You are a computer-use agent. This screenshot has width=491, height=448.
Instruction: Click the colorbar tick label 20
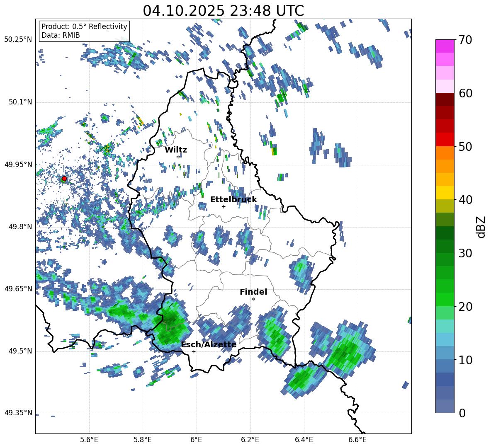point(465,307)
